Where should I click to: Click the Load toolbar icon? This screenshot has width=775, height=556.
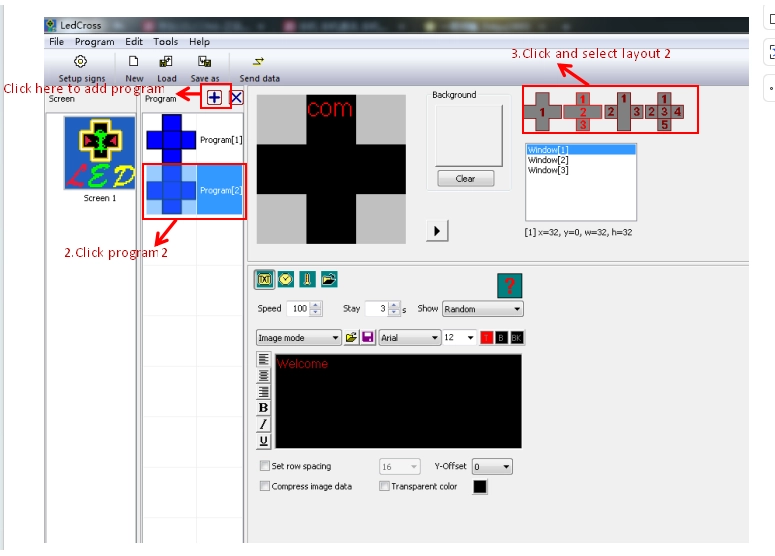[166, 62]
